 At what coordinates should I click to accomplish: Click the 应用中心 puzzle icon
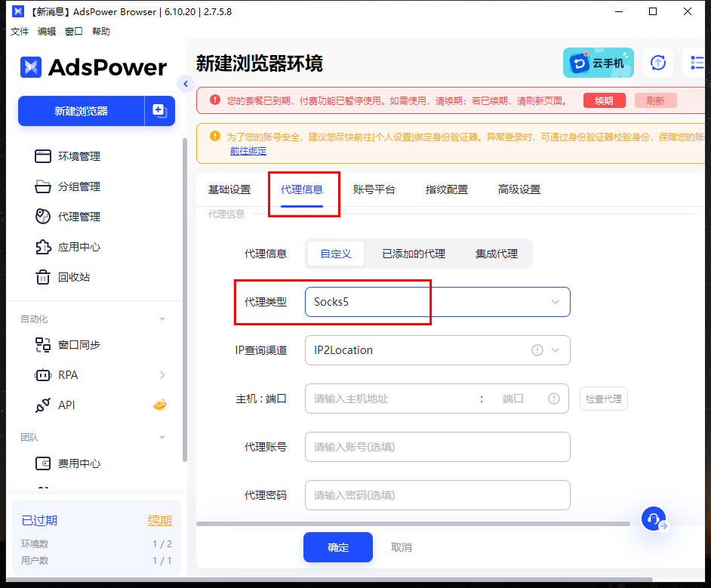tap(43, 247)
